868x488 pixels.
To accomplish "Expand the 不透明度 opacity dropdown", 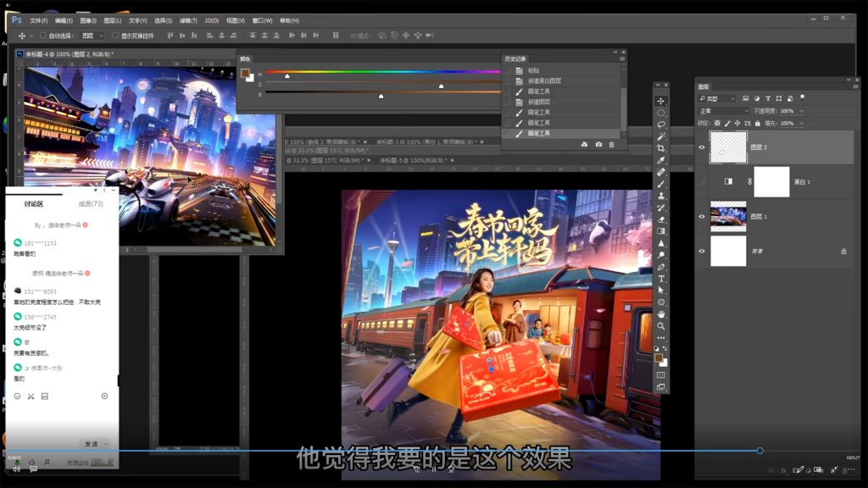I will (x=801, y=111).
